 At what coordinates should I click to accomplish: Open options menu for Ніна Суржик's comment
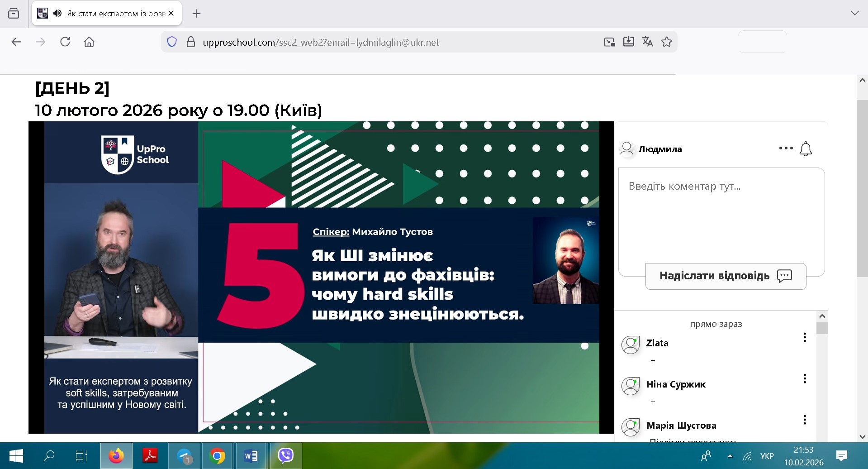(805, 378)
